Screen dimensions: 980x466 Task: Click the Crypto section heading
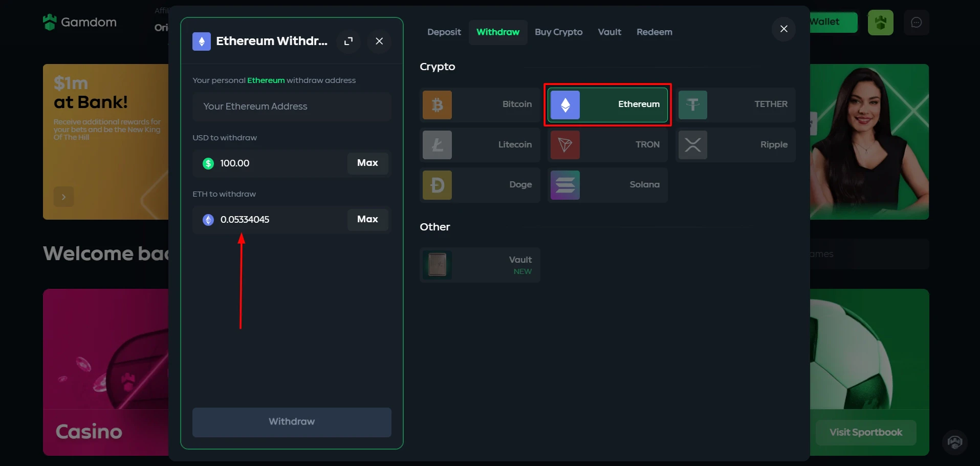tap(437, 67)
